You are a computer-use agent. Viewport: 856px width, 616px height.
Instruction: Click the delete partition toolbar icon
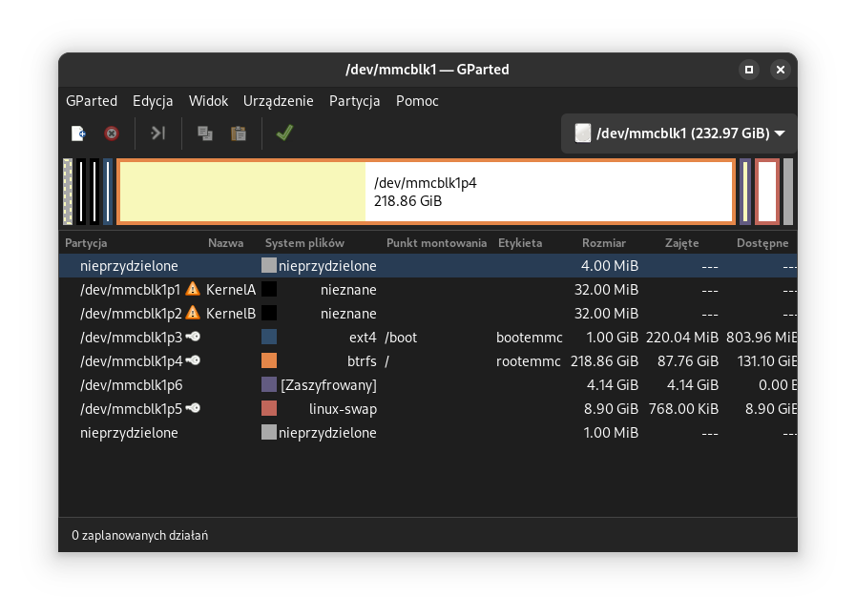pyautogui.click(x=112, y=133)
